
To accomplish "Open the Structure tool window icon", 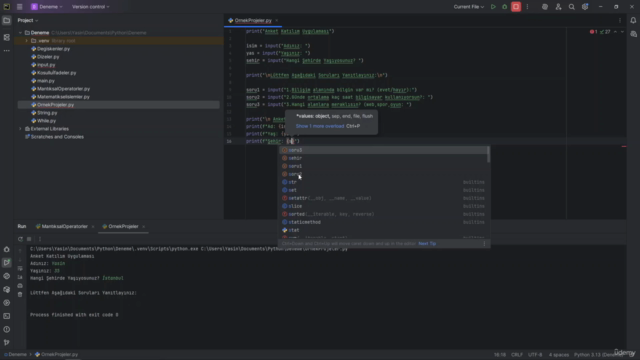I will [7, 37].
